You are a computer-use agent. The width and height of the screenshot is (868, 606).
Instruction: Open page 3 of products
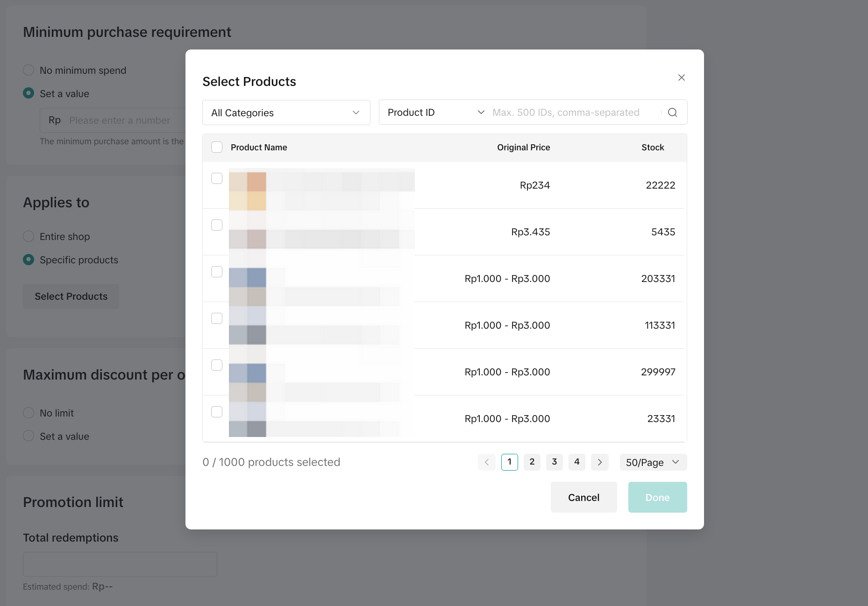coord(554,462)
